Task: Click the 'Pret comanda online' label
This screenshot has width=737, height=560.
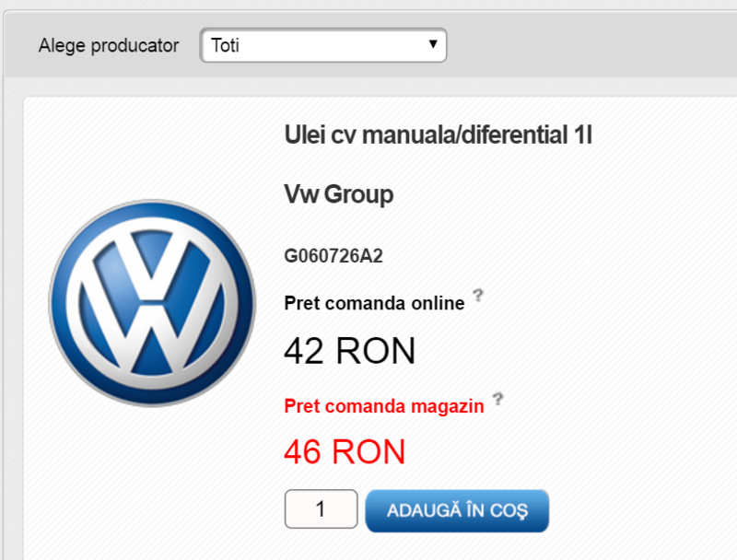Action: [x=375, y=304]
